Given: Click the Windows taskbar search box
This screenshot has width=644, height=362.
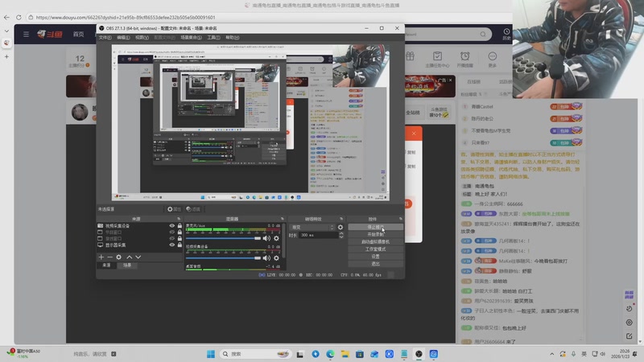Looking at the screenshot, I should pyautogui.click(x=256, y=354).
